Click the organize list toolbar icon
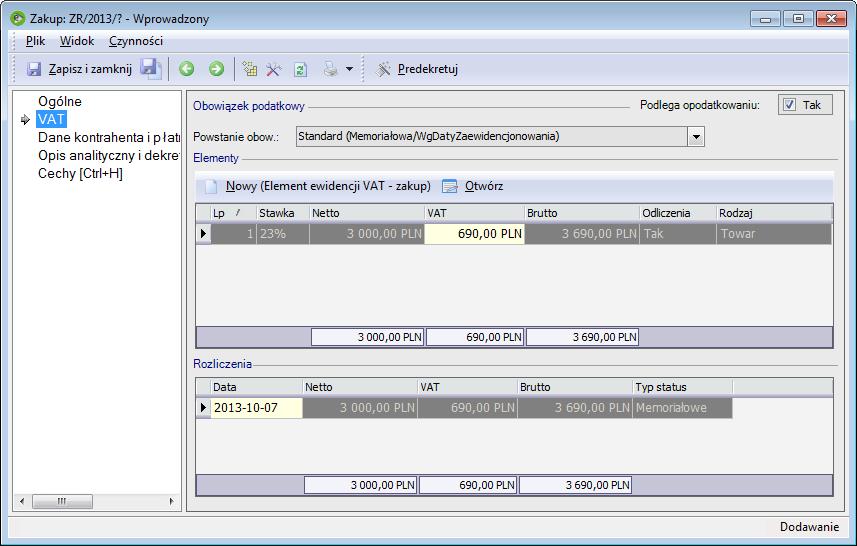The width and height of the screenshot is (857, 546). pos(250,69)
